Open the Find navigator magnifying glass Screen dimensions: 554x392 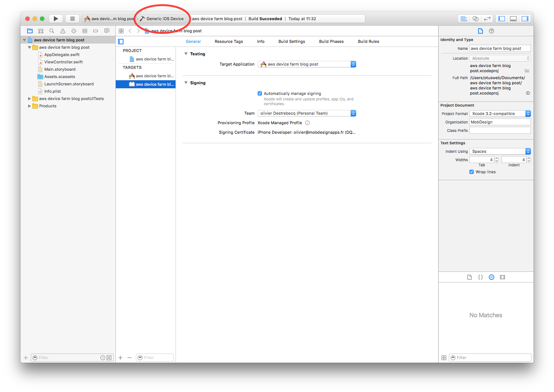point(52,31)
